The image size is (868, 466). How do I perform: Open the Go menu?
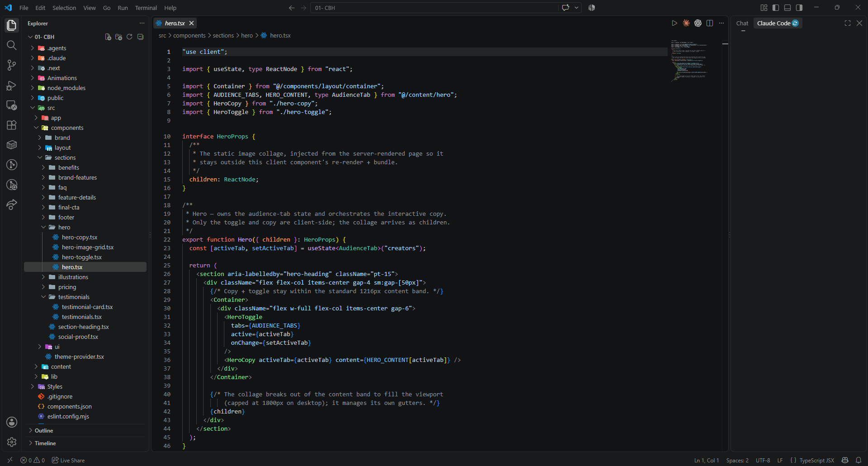[107, 8]
